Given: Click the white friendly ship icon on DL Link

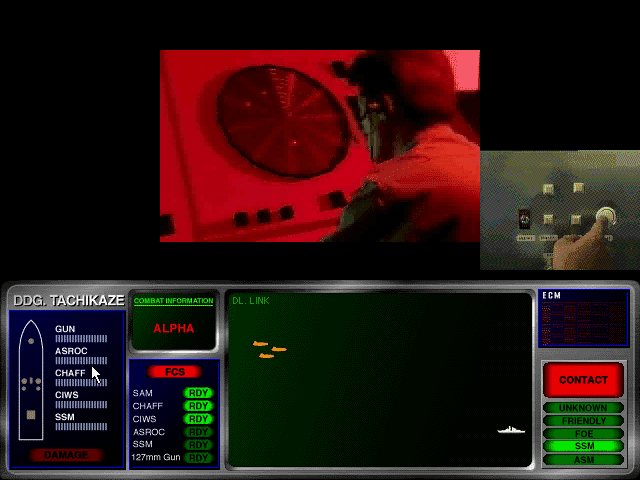Looking at the screenshot, I should [x=511, y=430].
